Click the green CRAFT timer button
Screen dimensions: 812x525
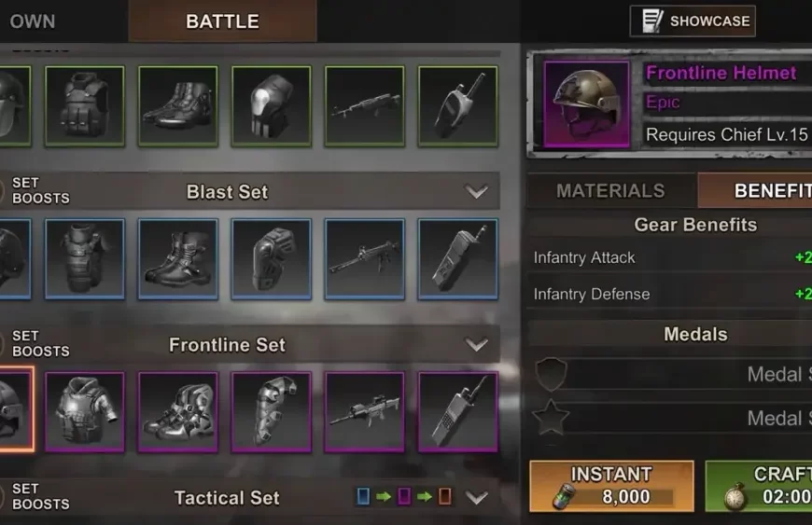pos(759,486)
